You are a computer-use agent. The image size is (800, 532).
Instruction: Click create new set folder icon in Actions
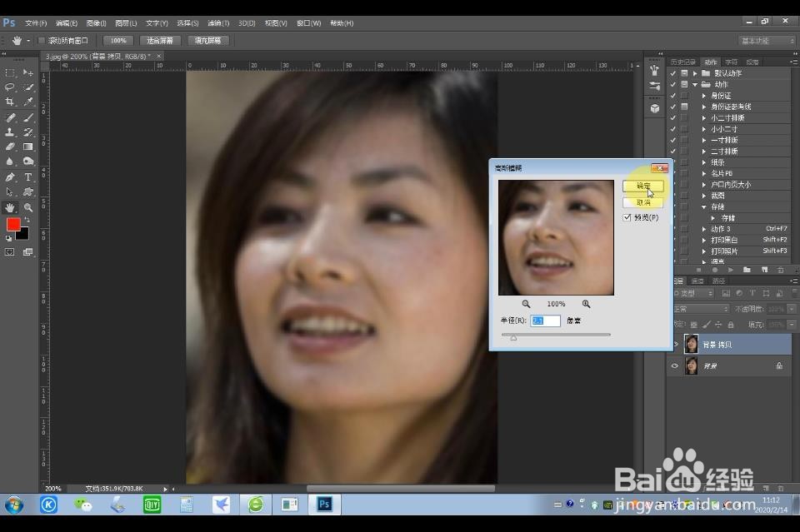click(x=747, y=270)
